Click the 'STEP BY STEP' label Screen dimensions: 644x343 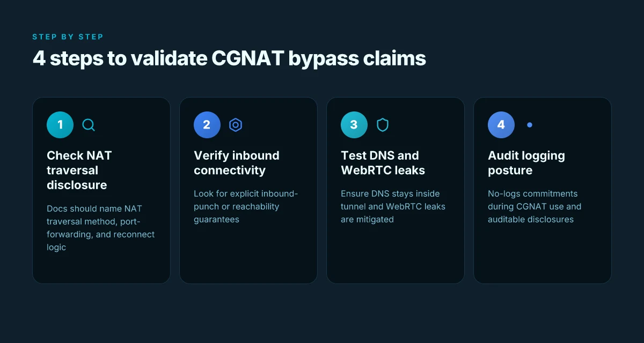pos(68,37)
